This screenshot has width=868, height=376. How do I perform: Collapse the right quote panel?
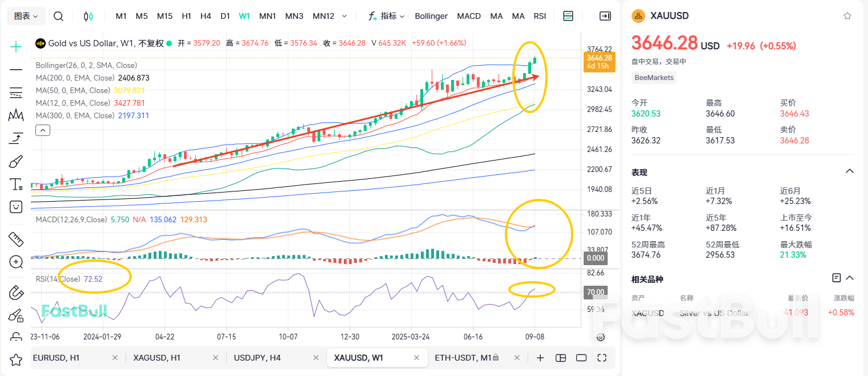(605, 16)
